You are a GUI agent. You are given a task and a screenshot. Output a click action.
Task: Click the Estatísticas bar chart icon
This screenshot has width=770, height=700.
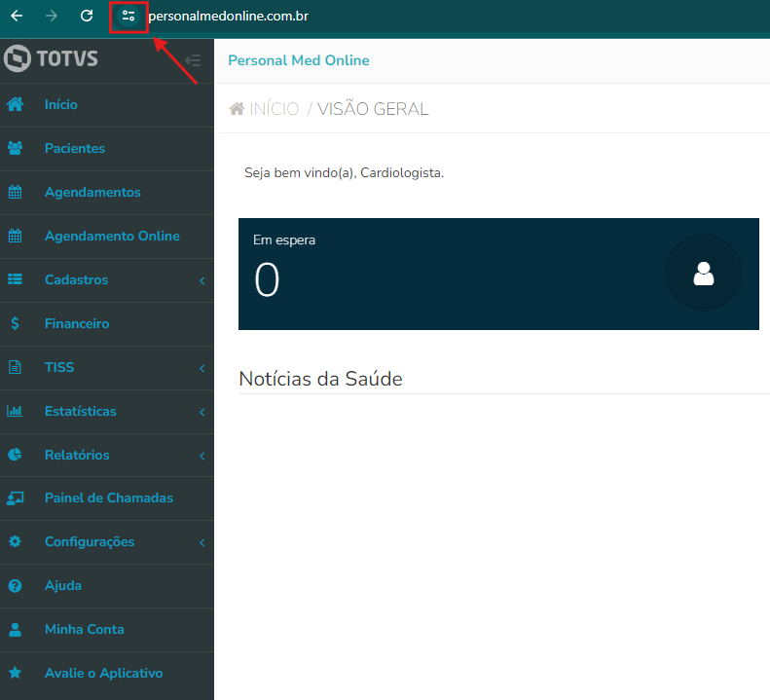15,411
